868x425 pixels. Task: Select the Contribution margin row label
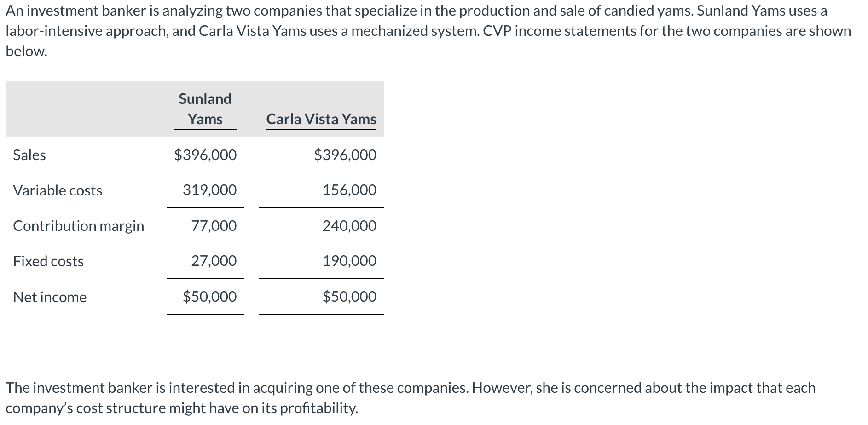click(79, 226)
